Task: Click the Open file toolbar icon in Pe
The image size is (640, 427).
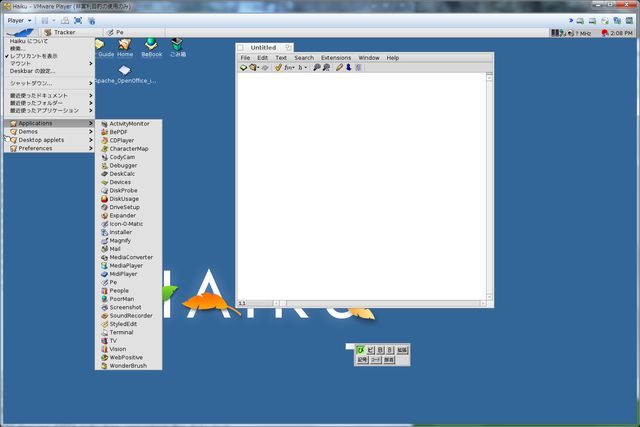Action: click(253, 68)
